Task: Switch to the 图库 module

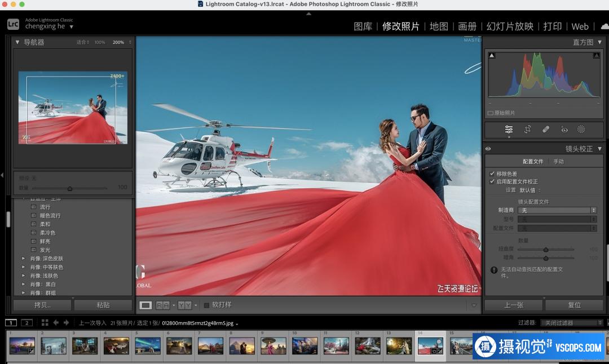Action: coord(363,26)
